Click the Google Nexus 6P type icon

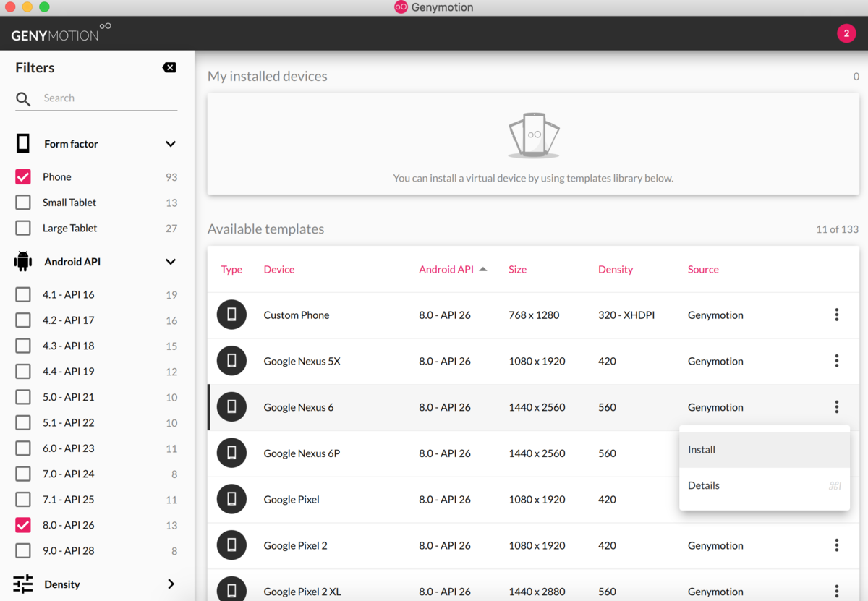(231, 453)
